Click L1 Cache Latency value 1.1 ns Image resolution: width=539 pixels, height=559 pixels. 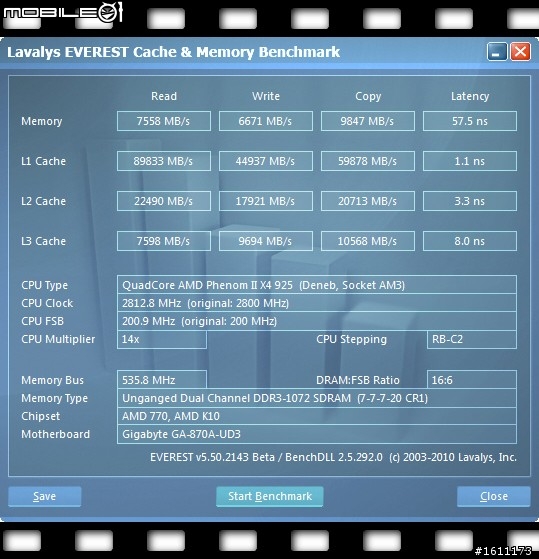click(470, 161)
